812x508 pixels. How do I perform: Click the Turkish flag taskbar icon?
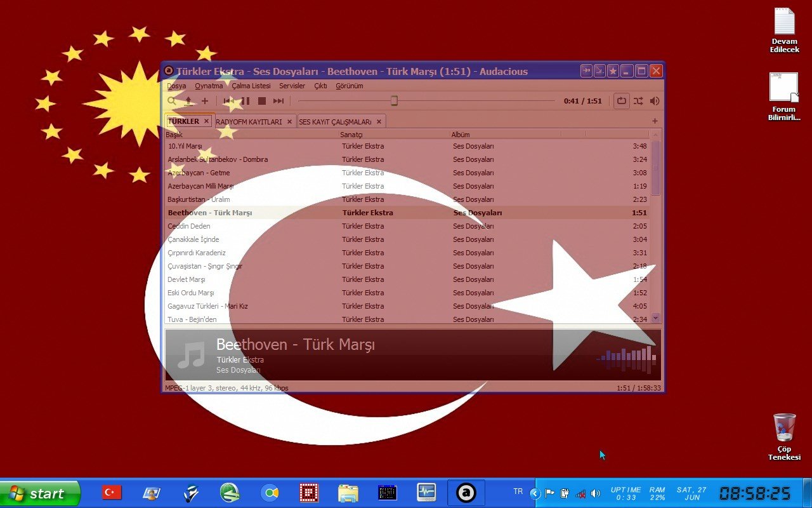(x=112, y=492)
